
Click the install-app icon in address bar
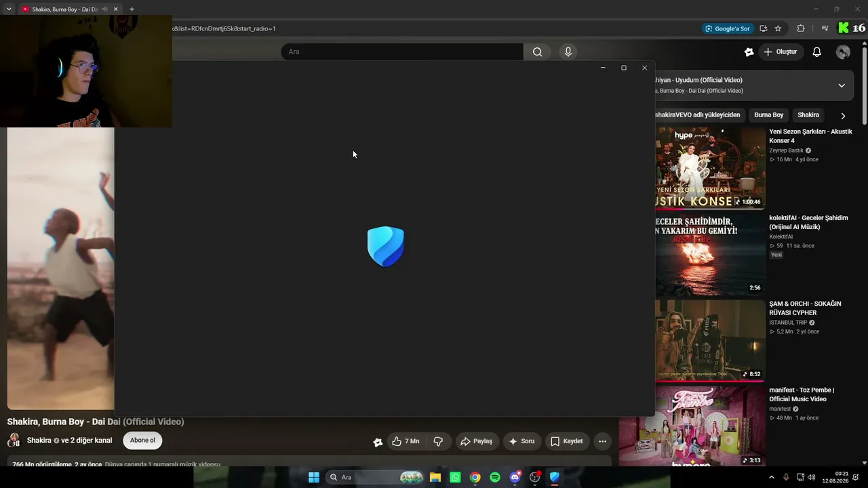pyautogui.click(x=764, y=28)
